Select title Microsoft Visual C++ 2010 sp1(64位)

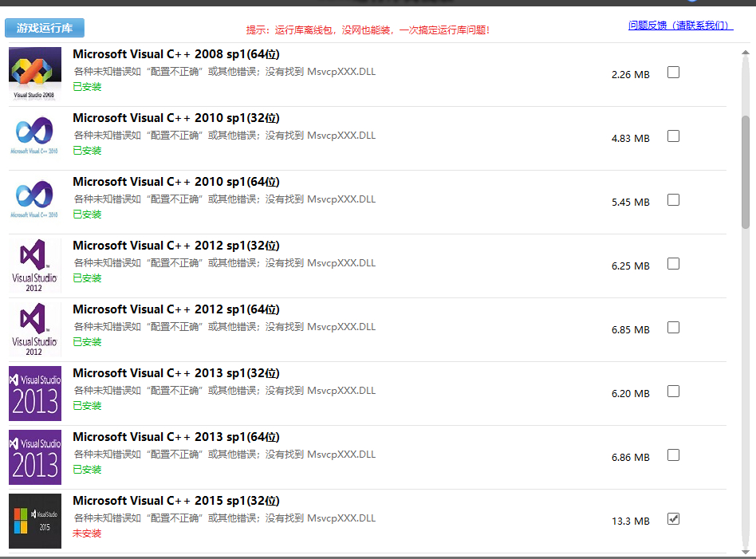pos(176,182)
